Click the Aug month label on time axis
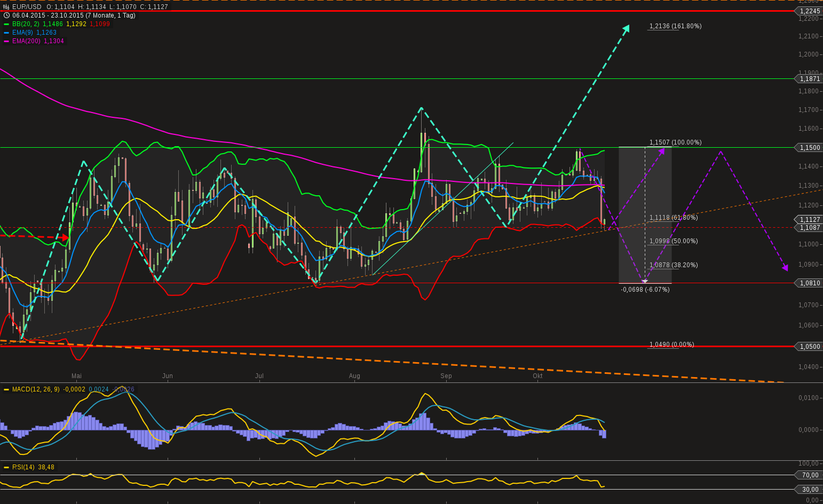 click(354, 376)
